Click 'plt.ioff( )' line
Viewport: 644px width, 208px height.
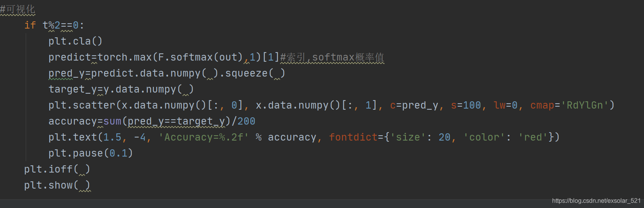[57, 169]
